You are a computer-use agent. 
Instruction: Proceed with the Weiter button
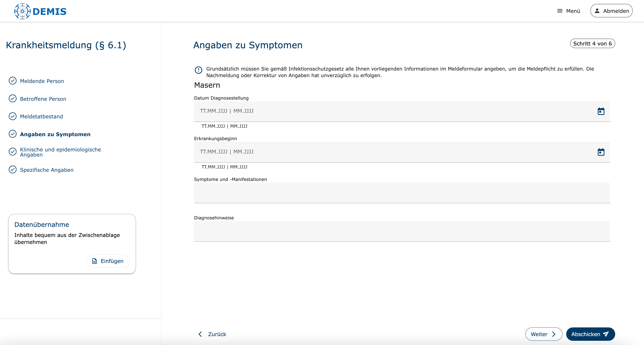pyautogui.click(x=543, y=334)
